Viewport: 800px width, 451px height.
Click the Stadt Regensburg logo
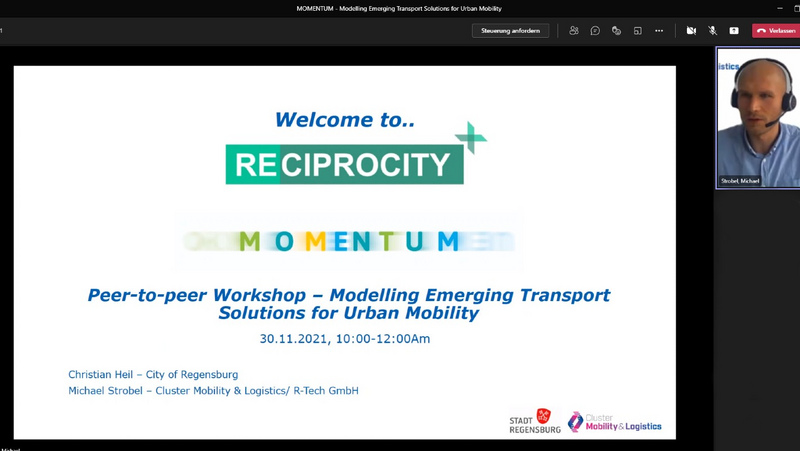coord(535,421)
